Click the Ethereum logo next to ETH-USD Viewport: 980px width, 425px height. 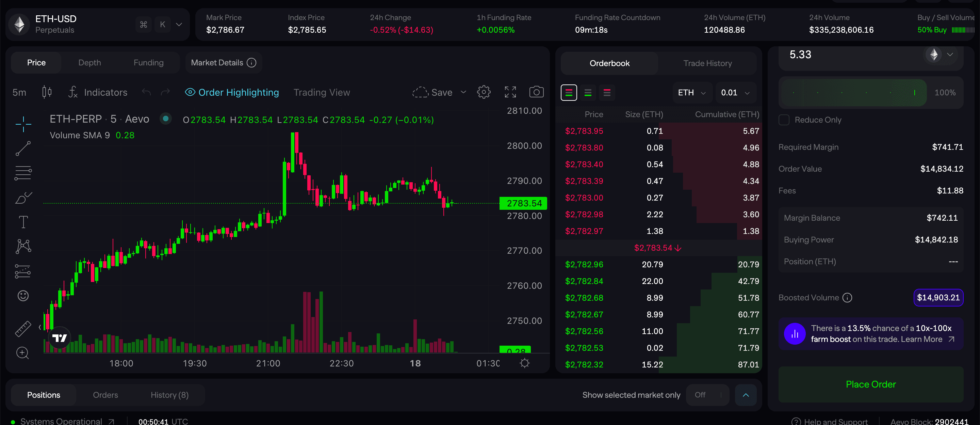19,25
